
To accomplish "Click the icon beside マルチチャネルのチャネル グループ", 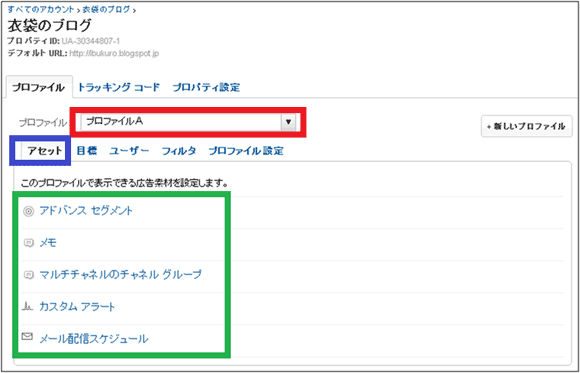I will click(x=28, y=275).
